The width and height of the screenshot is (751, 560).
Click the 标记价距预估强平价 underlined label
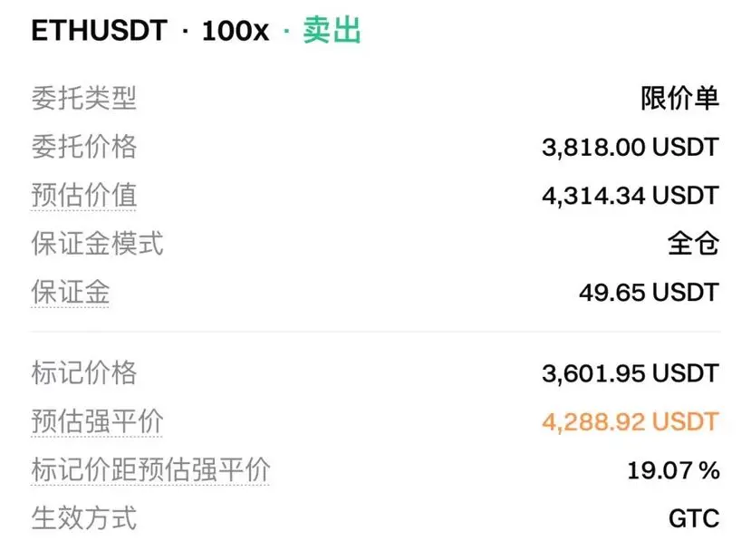point(150,469)
